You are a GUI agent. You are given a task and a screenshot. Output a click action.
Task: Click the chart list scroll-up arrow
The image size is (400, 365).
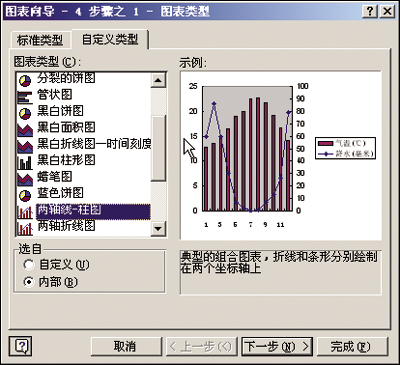pos(158,80)
